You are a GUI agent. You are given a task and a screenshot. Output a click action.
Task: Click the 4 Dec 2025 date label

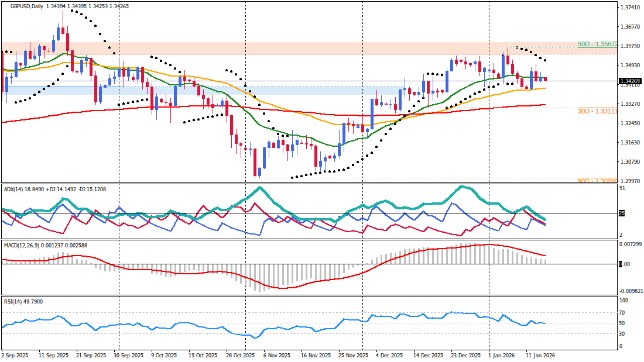[389, 356]
